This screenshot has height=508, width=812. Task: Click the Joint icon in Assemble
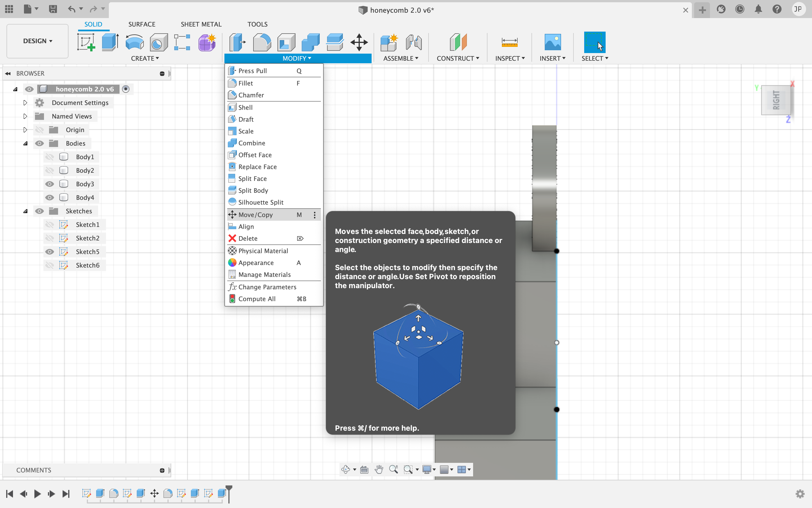click(413, 43)
